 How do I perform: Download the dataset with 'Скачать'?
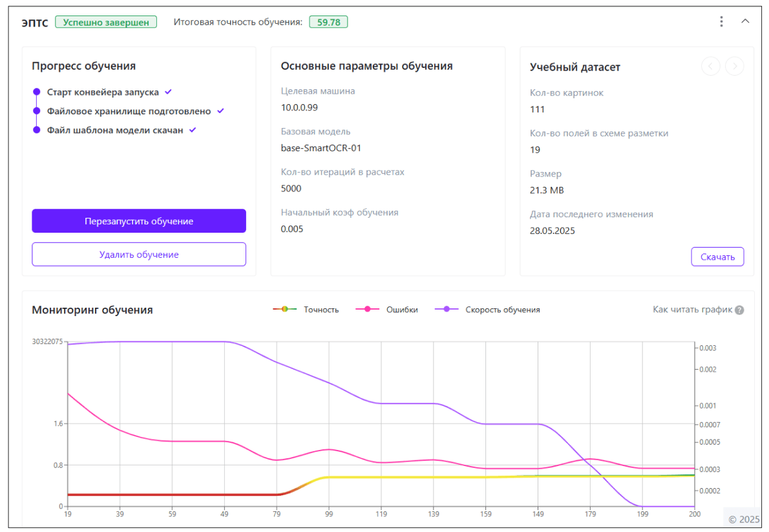(717, 257)
